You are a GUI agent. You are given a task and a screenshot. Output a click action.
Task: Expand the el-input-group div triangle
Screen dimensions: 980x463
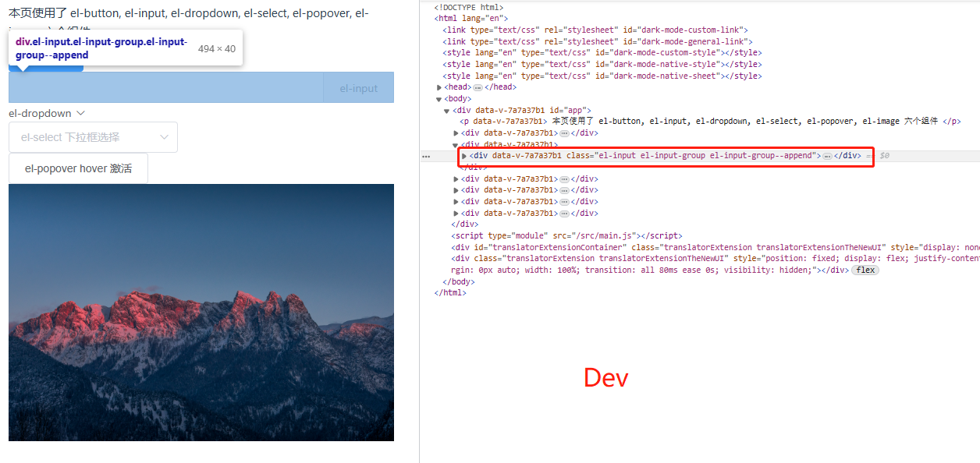[x=464, y=156]
